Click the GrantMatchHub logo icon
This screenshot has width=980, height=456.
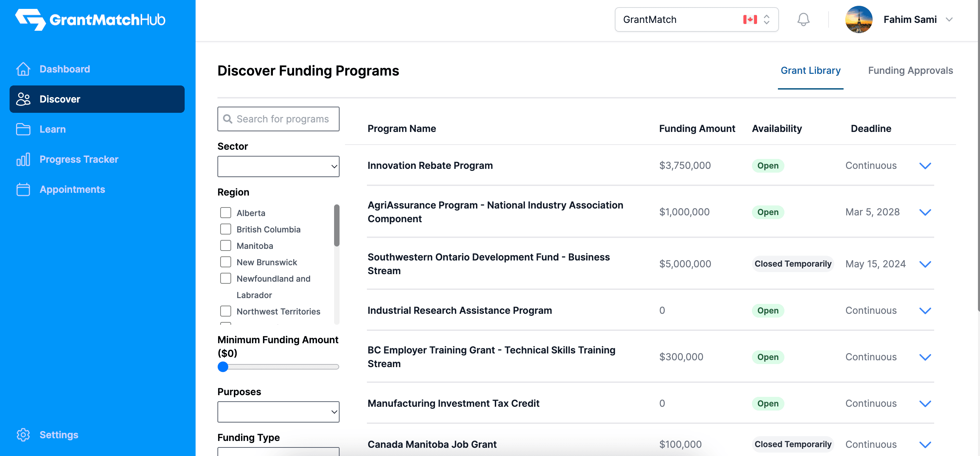pos(30,19)
